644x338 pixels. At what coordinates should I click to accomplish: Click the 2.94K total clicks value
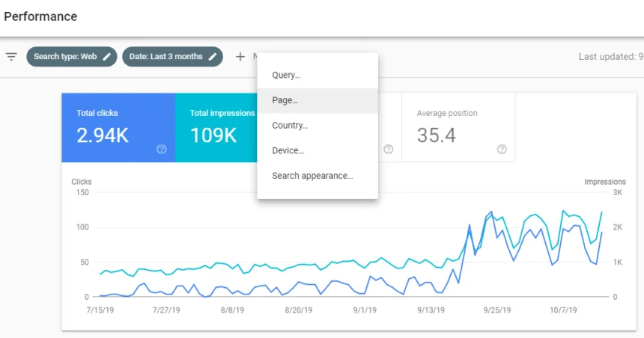pos(103,135)
